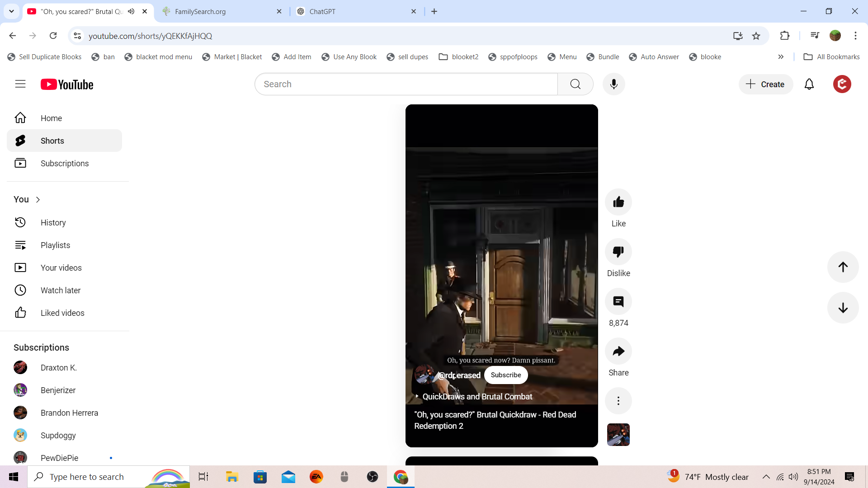Click the YouTube search input field

click(406, 84)
